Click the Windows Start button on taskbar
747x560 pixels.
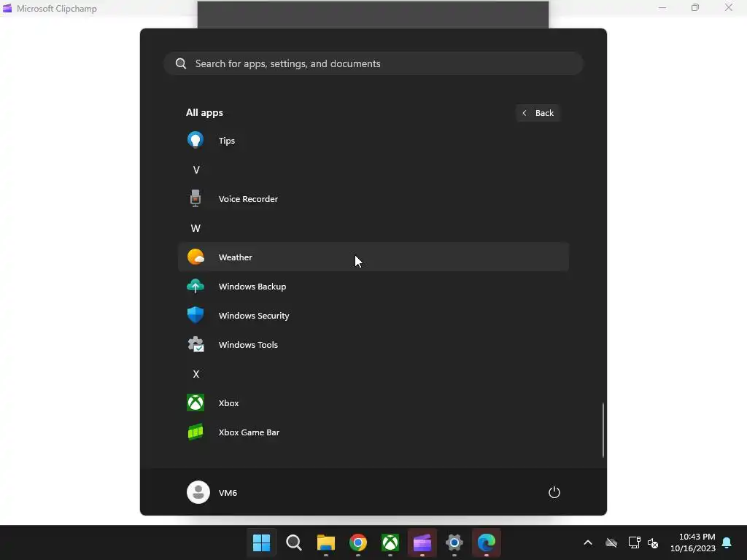coord(262,542)
